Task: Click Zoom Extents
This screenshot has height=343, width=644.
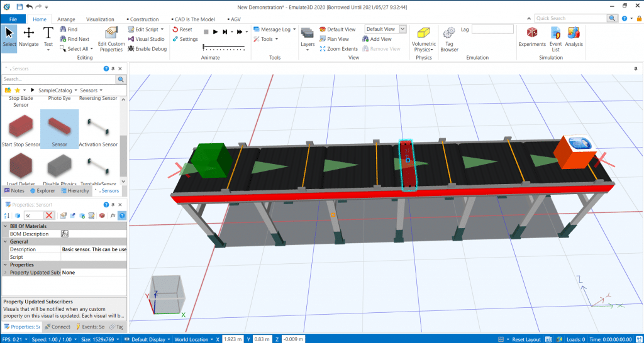Action: coord(338,49)
